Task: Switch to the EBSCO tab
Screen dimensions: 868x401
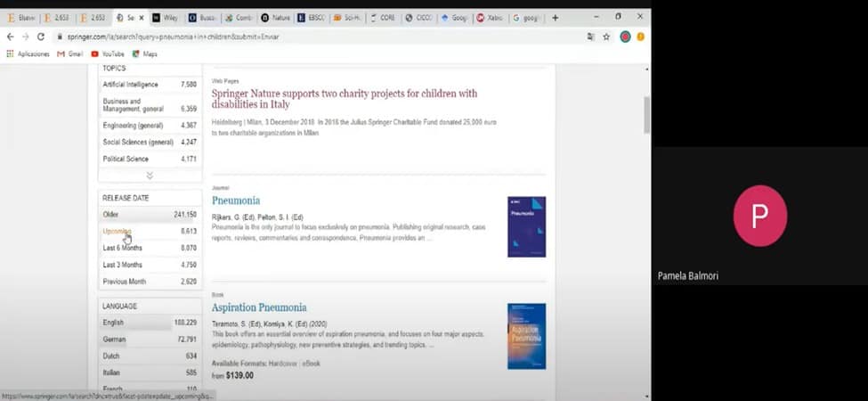Action: point(312,18)
